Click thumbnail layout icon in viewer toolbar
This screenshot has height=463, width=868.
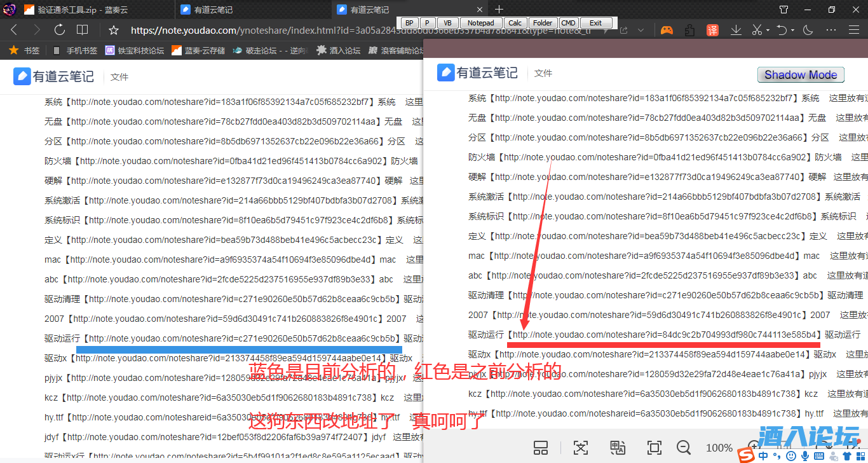coord(541,447)
